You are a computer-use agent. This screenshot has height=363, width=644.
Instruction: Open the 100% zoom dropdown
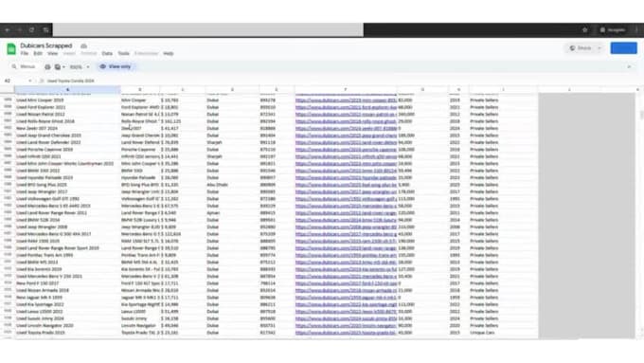(80, 67)
